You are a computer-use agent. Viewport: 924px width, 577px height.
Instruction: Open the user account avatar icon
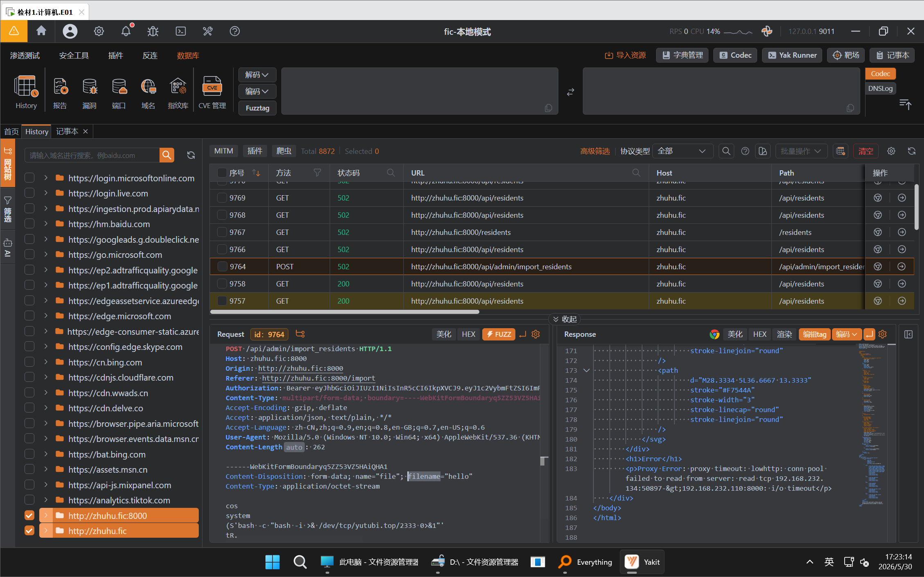[70, 31]
